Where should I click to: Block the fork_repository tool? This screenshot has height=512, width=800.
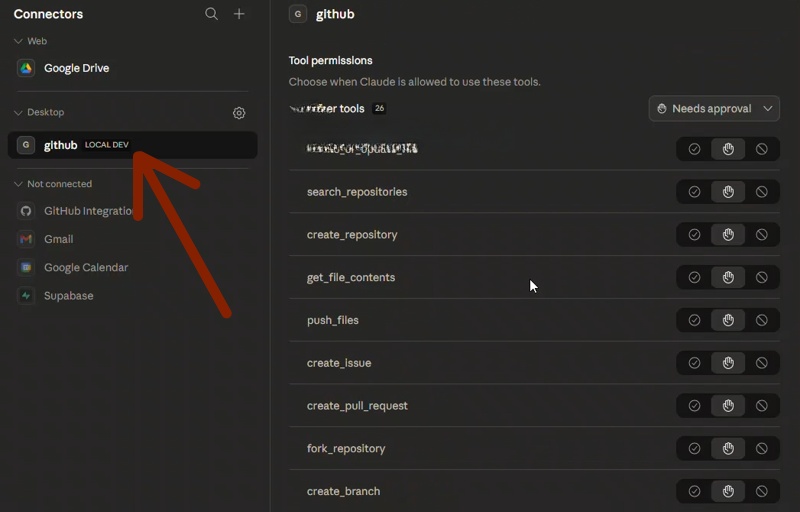762,449
